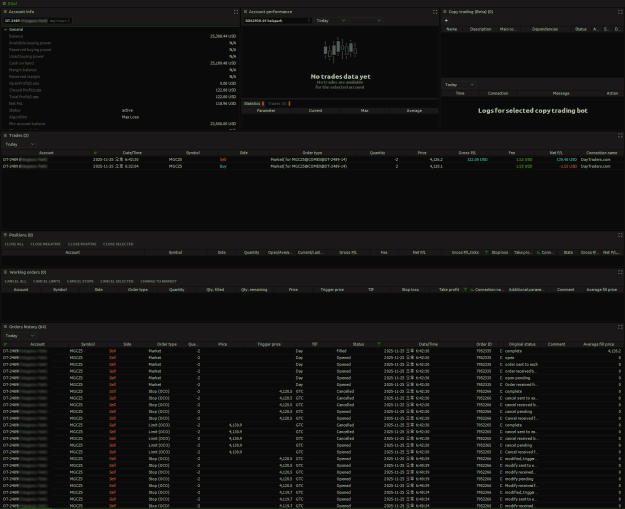Switch to the Trades tab in Account performance
The height and width of the screenshot is (509, 625).
point(279,103)
